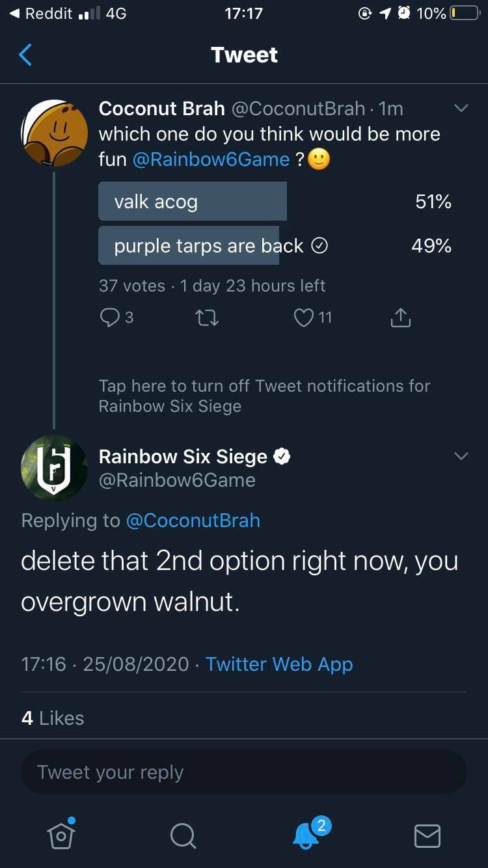Open direct messages envelope
This screenshot has width=488, height=868.
(427, 835)
